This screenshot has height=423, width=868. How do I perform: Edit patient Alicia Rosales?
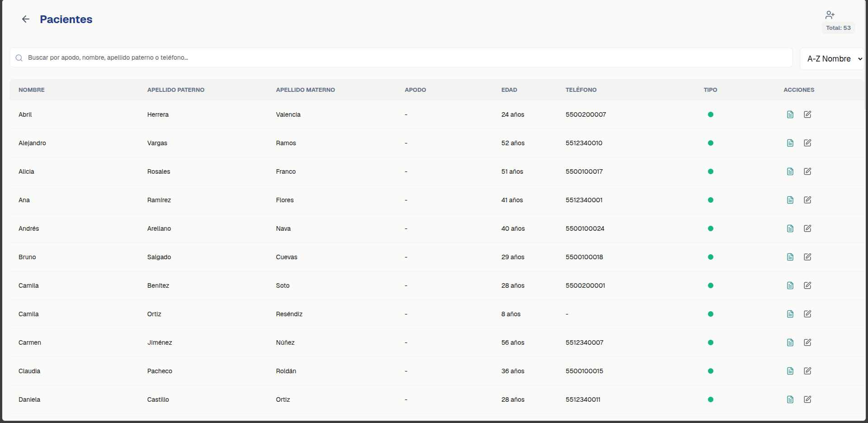807,171
